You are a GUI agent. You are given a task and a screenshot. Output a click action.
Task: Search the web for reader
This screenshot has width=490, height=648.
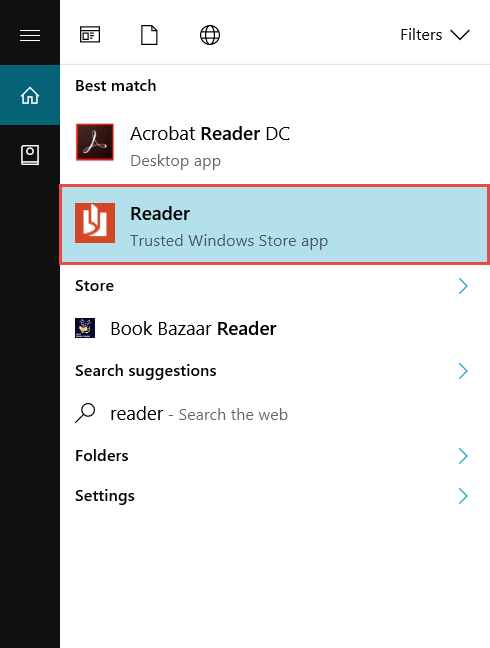(275, 414)
